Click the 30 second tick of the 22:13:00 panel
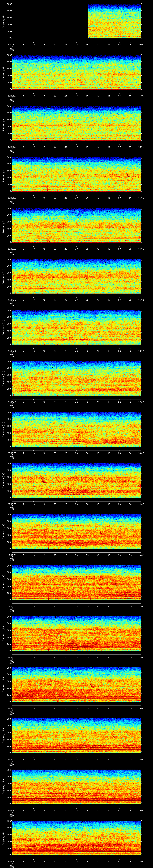The height and width of the screenshot is (868, 153). [x=77, y=249]
